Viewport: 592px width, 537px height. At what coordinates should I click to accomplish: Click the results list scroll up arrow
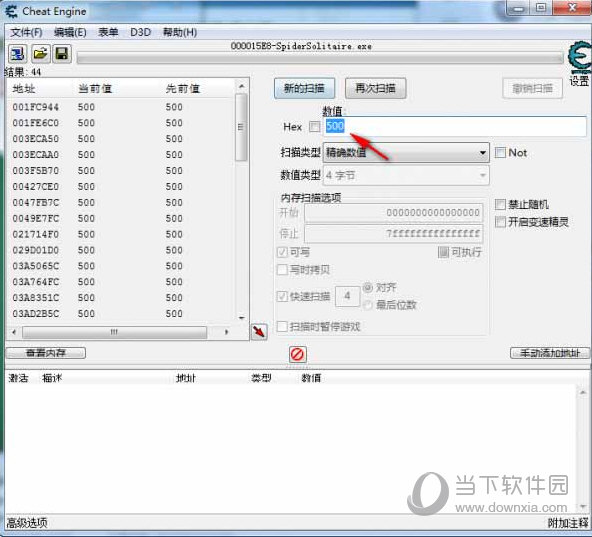tap(242, 86)
